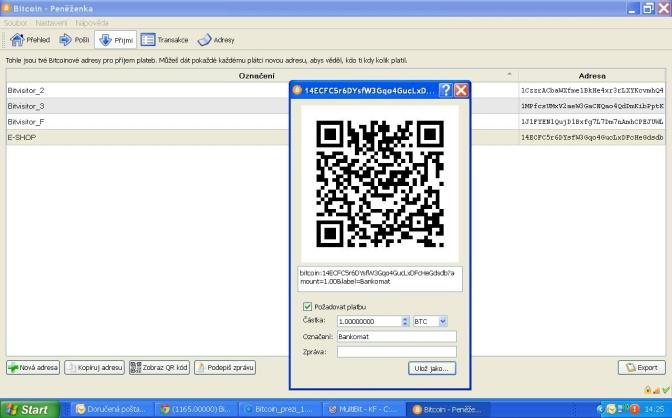Export the address list
Screen dimensions: 672x418
(642, 367)
